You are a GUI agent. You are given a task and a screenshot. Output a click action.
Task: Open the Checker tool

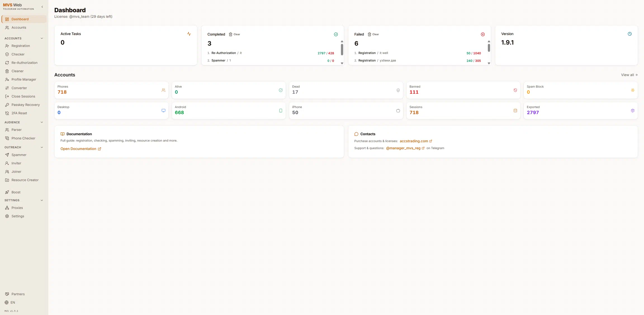[24, 54]
